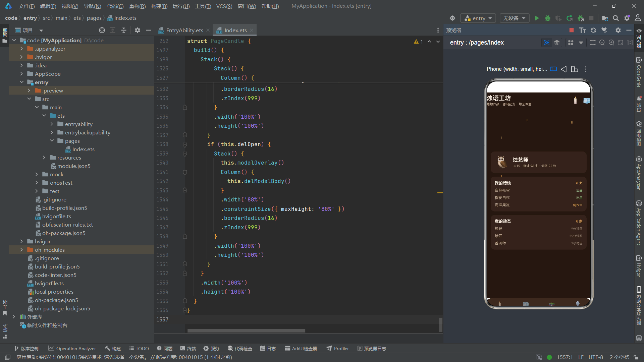Open the 工具(T) menu
The image size is (644, 362).
point(203,6)
